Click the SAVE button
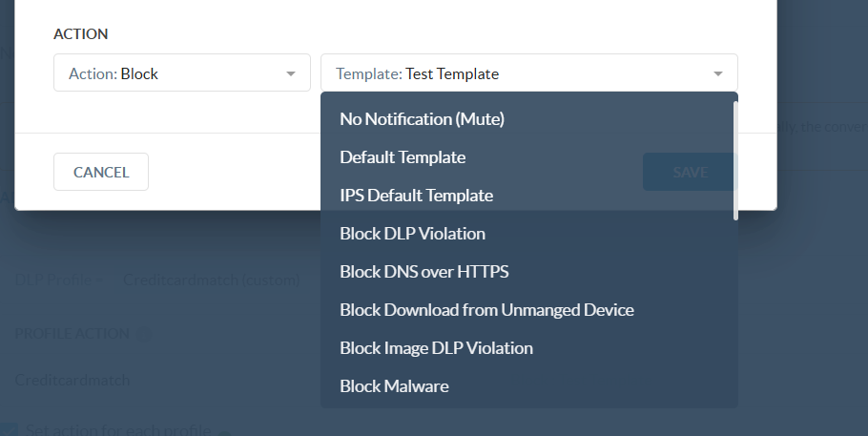This screenshot has height=436, width=868. pyautogui.click(x=690, y=172)
